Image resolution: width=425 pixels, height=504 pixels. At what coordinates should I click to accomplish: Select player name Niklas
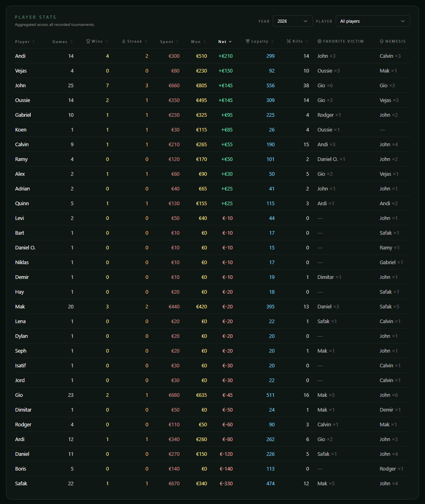22,263
